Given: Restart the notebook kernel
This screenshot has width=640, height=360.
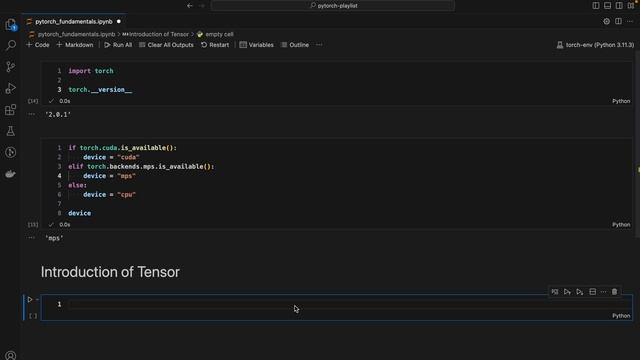Looking at the screenshot, I should [215, 45].
